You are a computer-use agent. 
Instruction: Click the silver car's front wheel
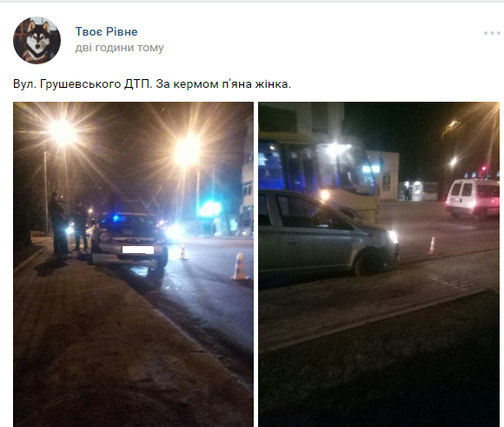click(369, 263)
